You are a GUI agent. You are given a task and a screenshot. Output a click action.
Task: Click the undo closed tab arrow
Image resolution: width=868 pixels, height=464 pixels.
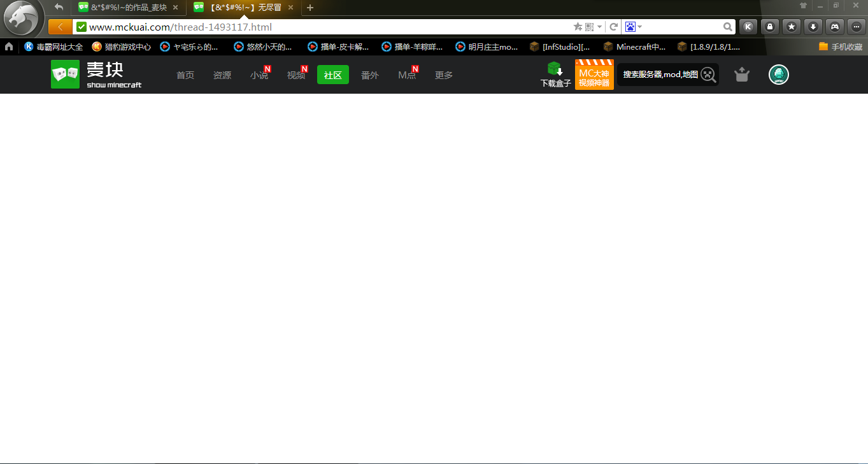(59, 7)
